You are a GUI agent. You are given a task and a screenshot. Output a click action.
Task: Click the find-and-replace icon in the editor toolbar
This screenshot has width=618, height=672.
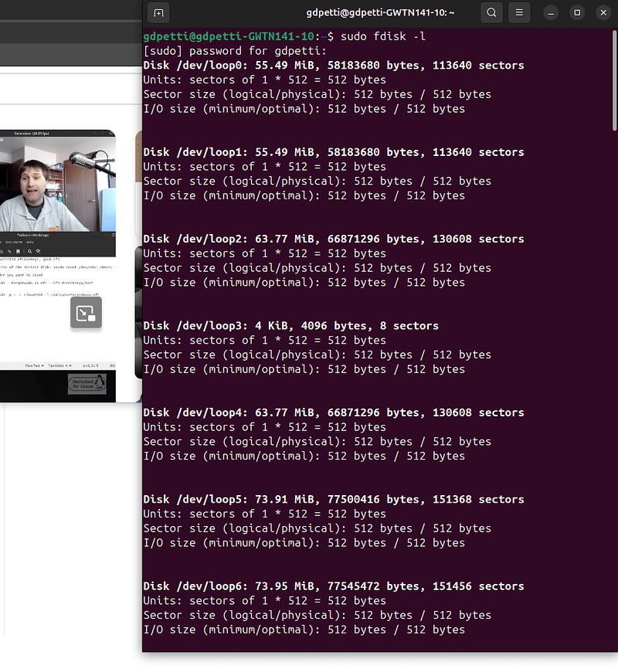[39, 250]
